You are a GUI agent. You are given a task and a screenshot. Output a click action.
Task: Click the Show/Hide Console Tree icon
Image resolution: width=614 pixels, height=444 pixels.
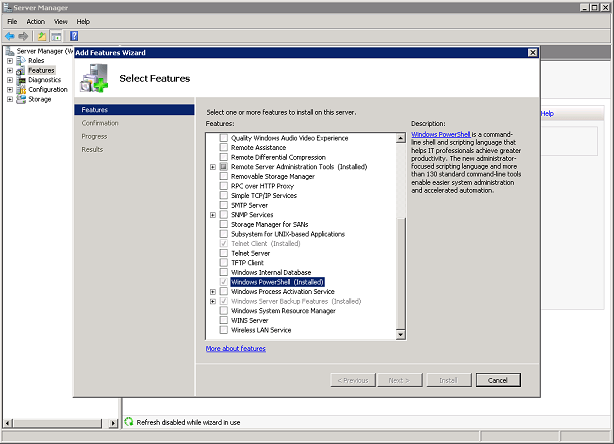point(57,36)
